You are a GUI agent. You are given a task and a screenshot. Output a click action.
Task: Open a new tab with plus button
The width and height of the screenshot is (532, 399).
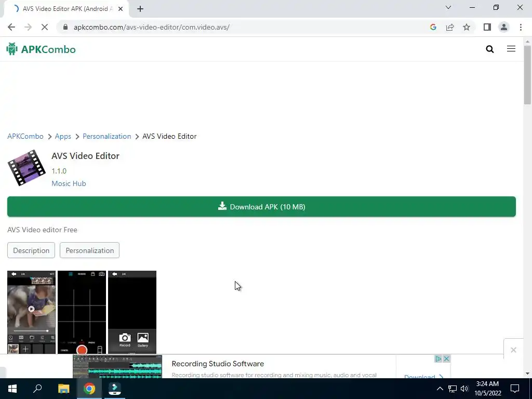click(140, 9)
